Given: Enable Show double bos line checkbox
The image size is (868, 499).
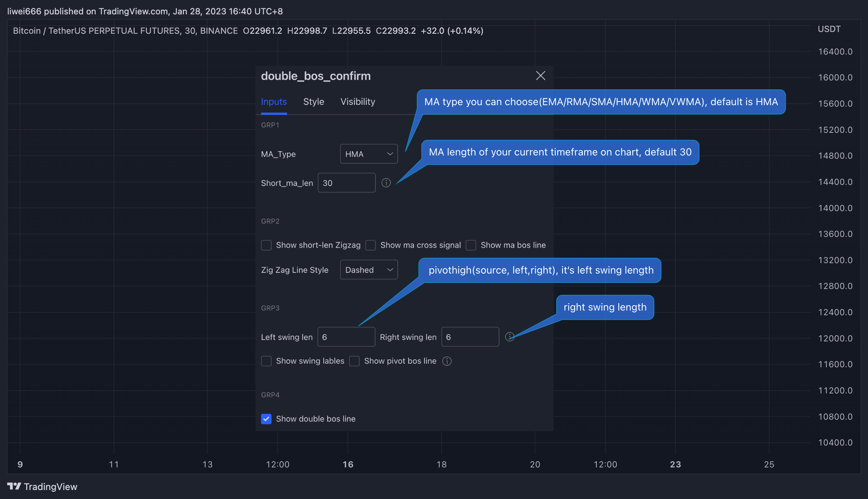Looking at the screenshot, I should coord(266,418).
